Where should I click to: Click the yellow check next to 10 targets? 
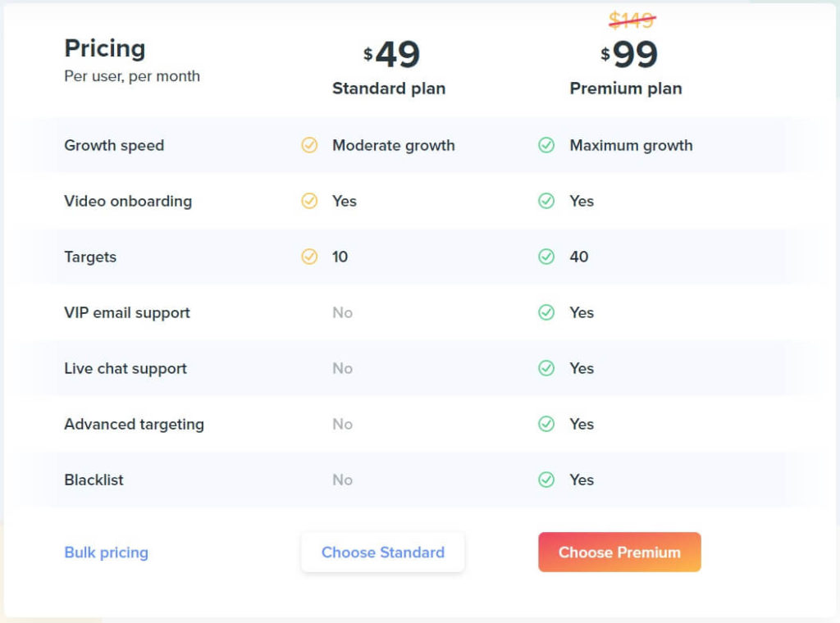tap(309, 257)
